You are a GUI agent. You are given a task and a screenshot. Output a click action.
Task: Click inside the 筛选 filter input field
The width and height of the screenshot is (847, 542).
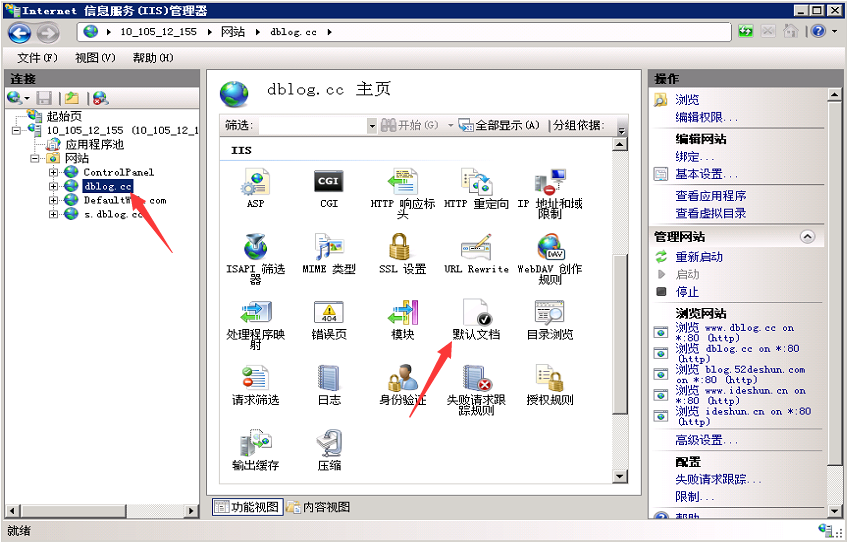point(313,126)
